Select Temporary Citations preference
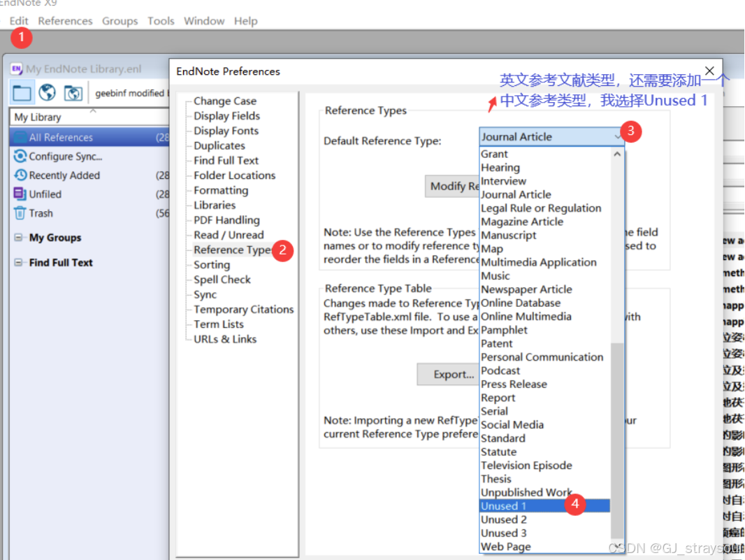 pyautogui.click(x=243, y=310)
